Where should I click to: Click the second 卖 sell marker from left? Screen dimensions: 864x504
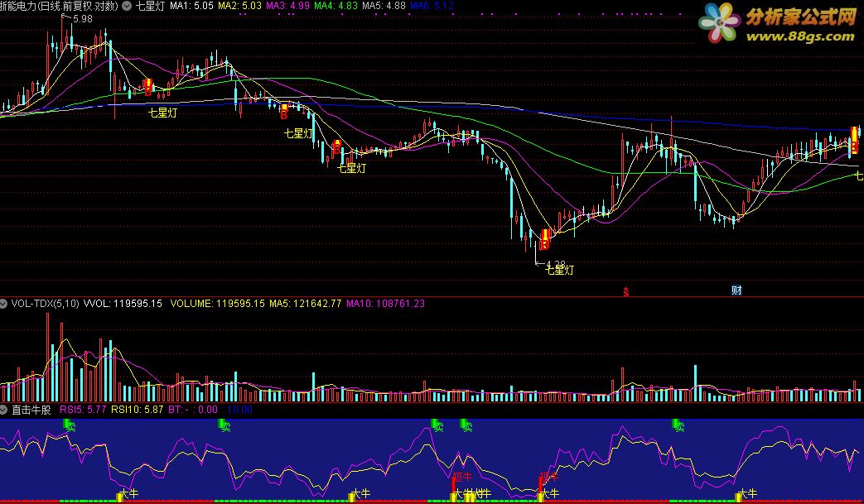click(224, 425)
